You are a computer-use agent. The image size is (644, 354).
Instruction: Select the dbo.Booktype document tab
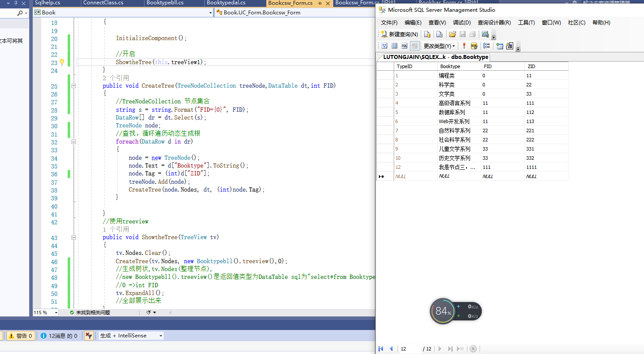point(435,57)
